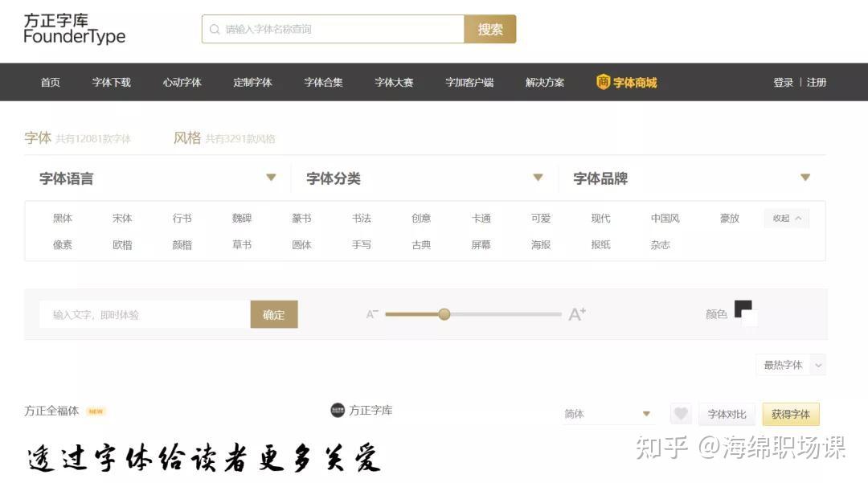Collapse the style list with 收起
Image resolution: width=868 pixels, height=483 pixels.
click(787, 218)
